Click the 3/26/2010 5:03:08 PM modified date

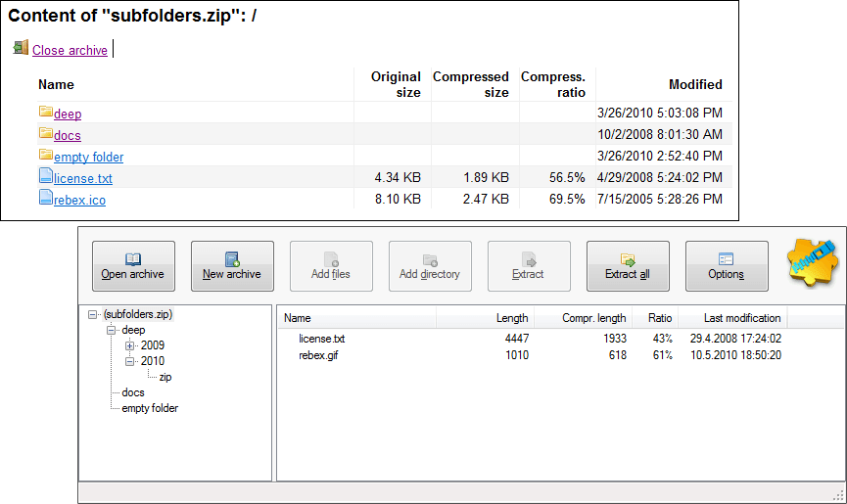point(660,113)
